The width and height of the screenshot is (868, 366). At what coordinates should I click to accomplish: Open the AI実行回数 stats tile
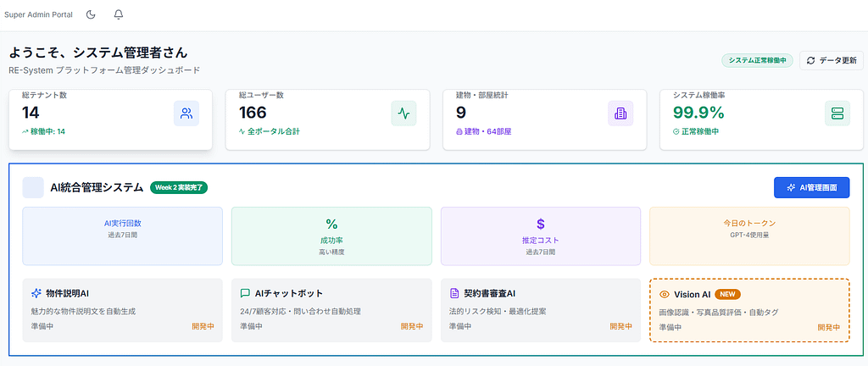(123, 236)
